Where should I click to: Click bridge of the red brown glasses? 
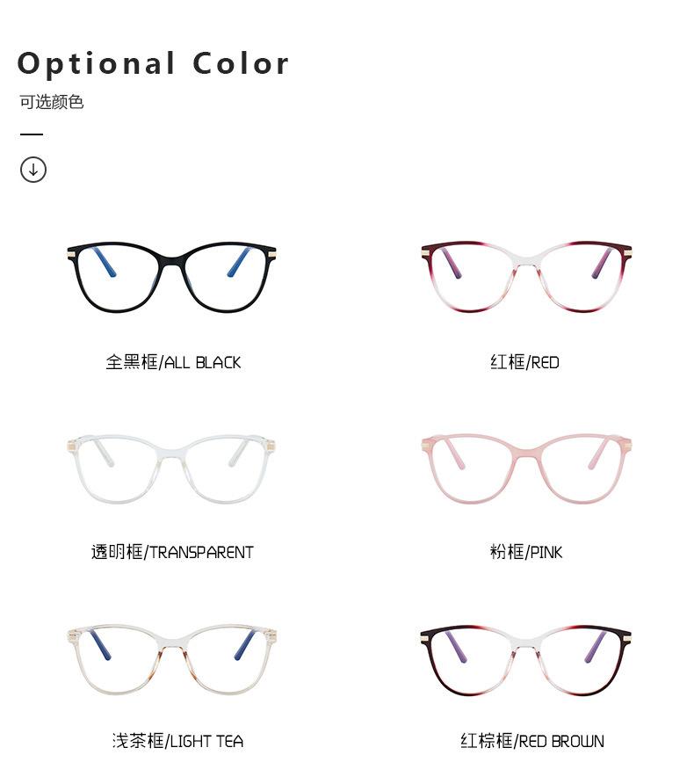525,641
